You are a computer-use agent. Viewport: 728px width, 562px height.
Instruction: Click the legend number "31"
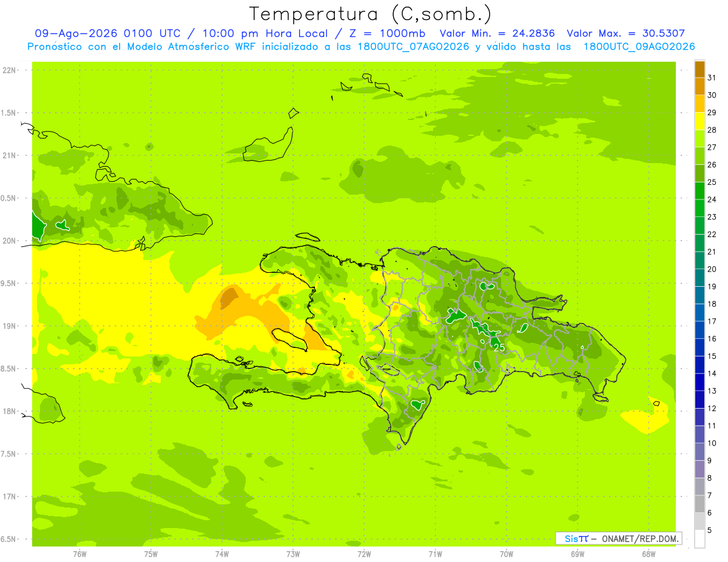712,77
